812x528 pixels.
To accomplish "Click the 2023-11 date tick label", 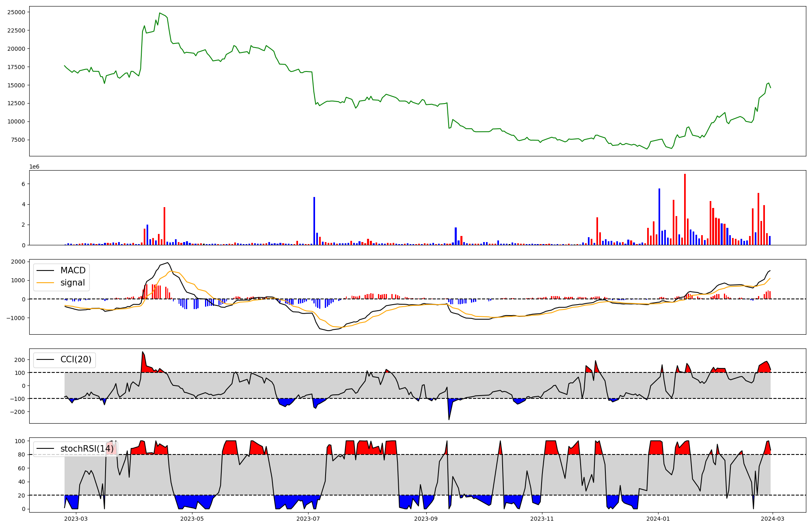I will tap(542, 519).
